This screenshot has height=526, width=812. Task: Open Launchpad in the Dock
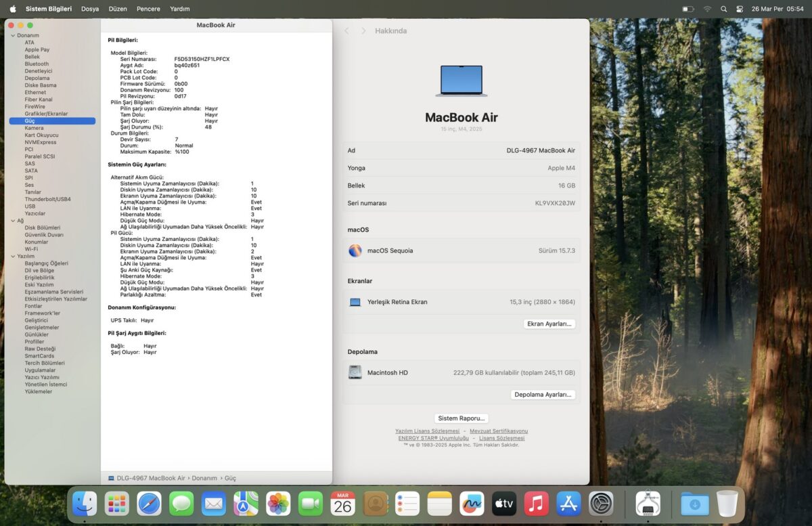pyautogui.click(x=117, y=504)
